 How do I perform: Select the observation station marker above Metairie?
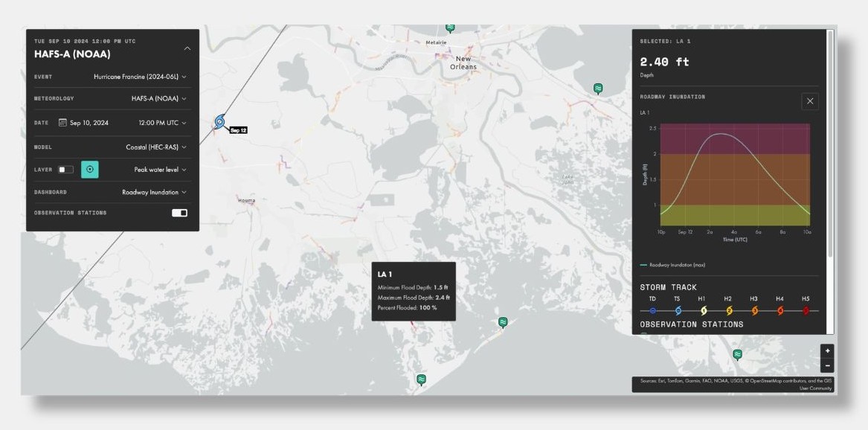[450, 28]
